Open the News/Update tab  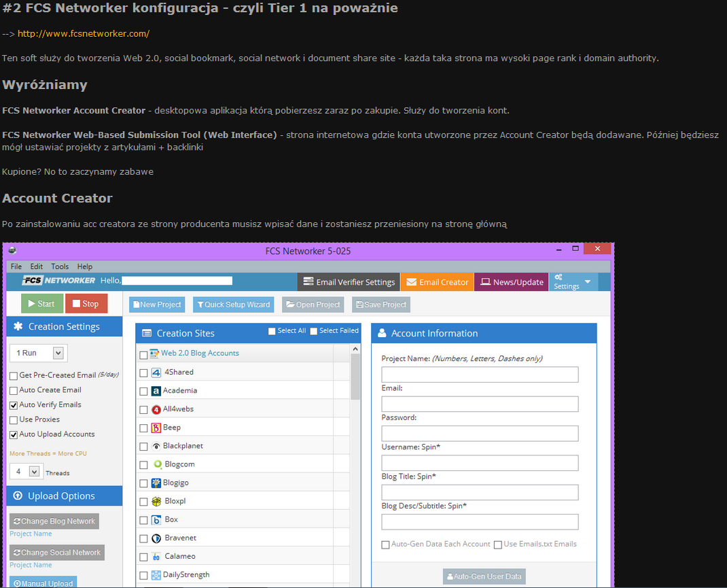pyautogui.click(x=512, y=282)
